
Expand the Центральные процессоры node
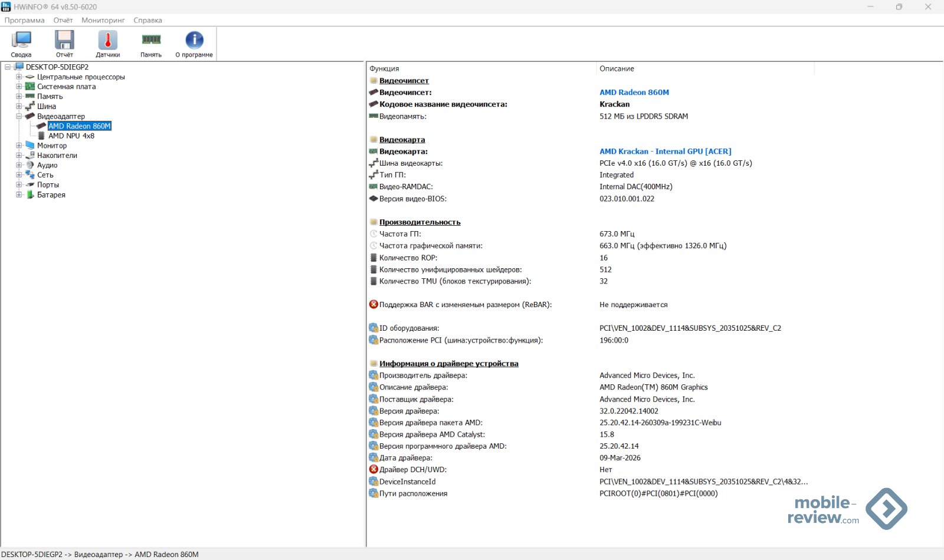(x=19, y=77)
